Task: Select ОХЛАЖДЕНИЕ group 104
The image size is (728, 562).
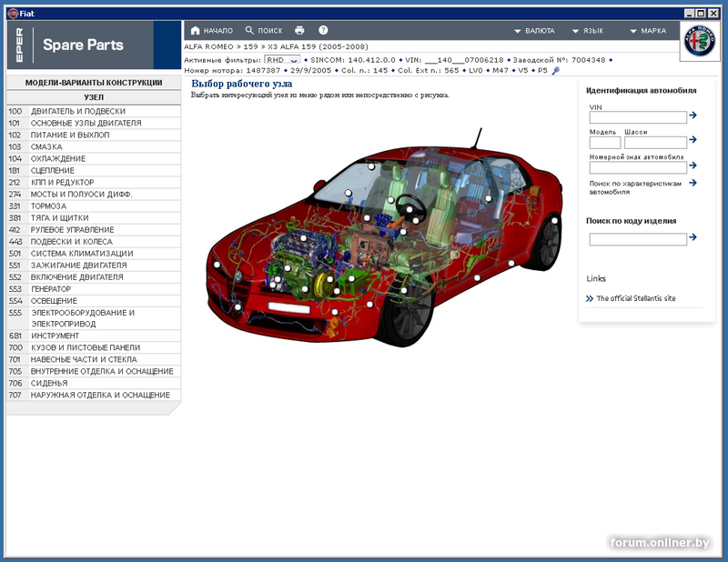Action: coord(58,159)
